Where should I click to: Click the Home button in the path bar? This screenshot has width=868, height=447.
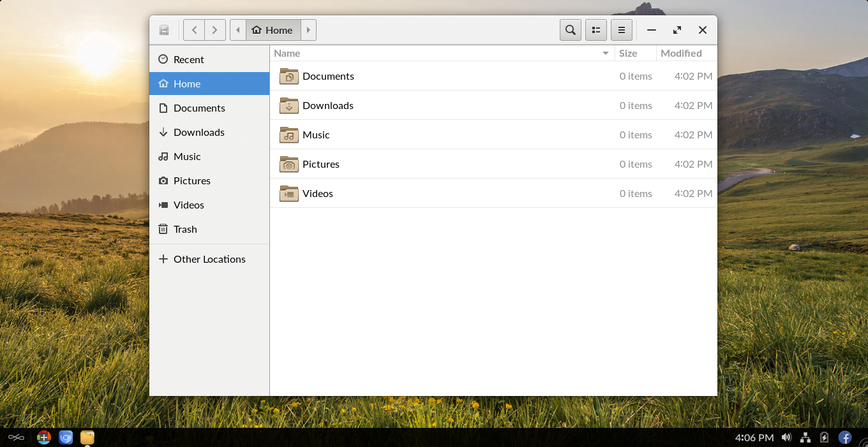coord(273,30)
